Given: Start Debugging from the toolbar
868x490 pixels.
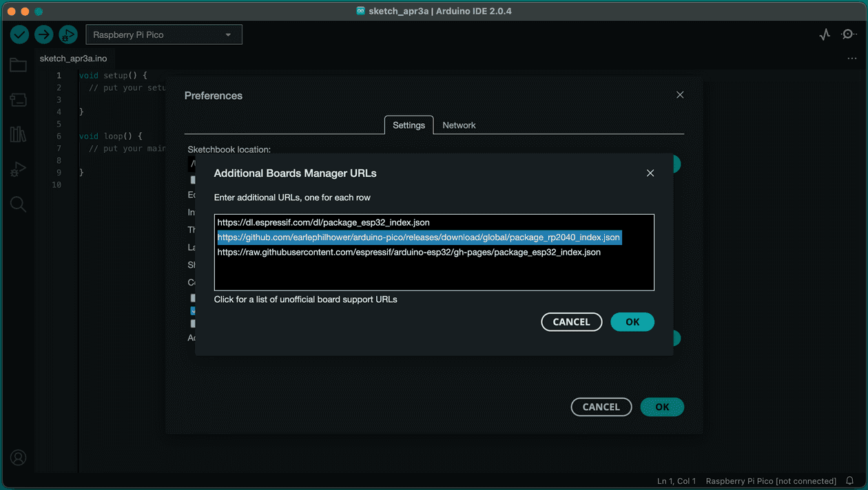Looking at the screenshot, I should [68, 34].
